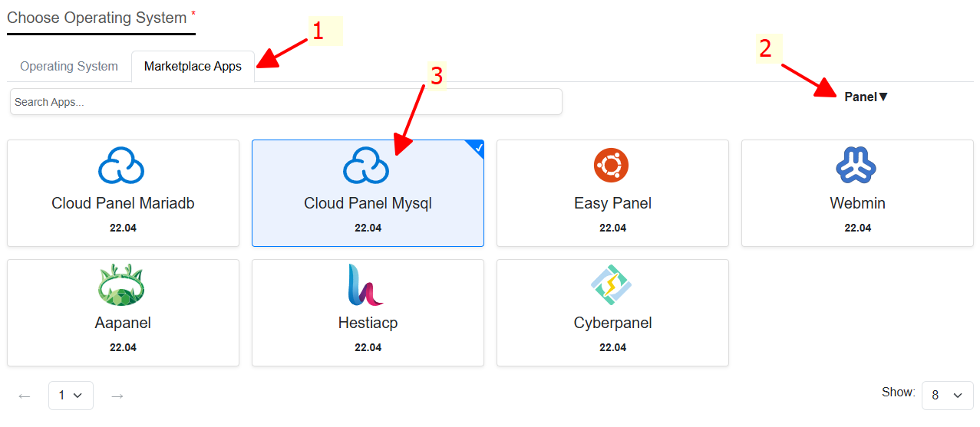Select the Easy Panel name label
The height and width of the screenshot is (427, 980).
(x=612, y=203)
